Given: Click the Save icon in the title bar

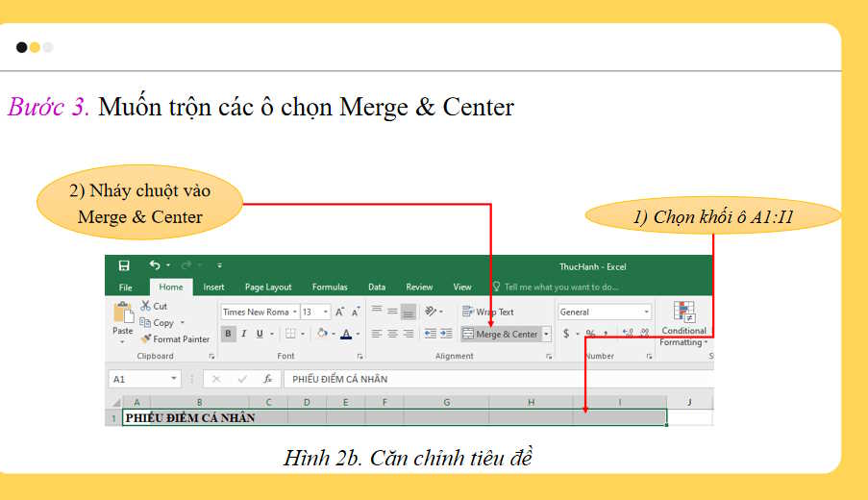Looking at the screenshot, I should 124,265.
